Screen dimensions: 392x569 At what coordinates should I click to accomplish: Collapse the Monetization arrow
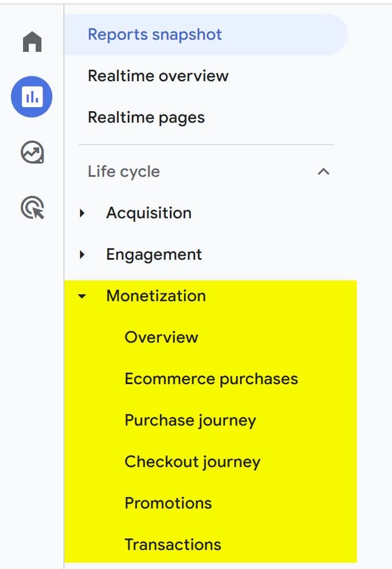pos(82,296)
